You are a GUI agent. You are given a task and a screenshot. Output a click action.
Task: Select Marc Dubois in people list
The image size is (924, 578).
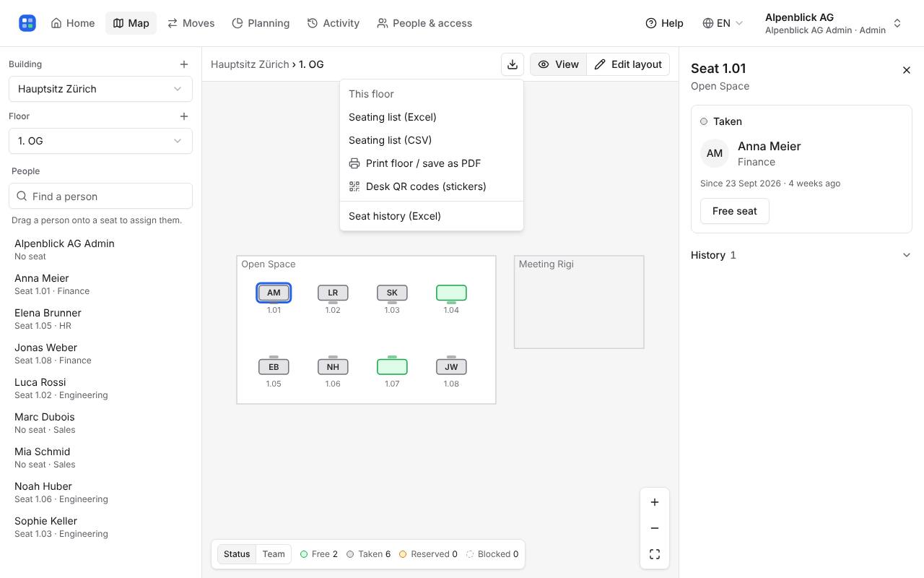click(x=100, y=423)
